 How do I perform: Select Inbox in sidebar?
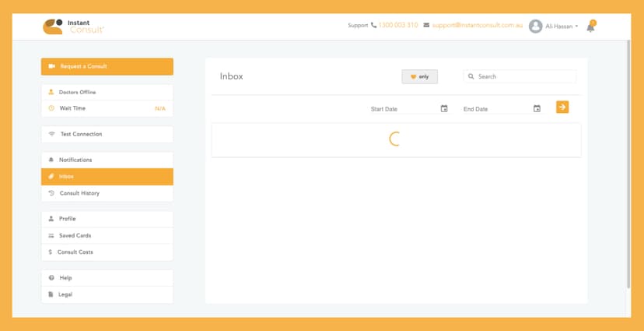(107, 177)
